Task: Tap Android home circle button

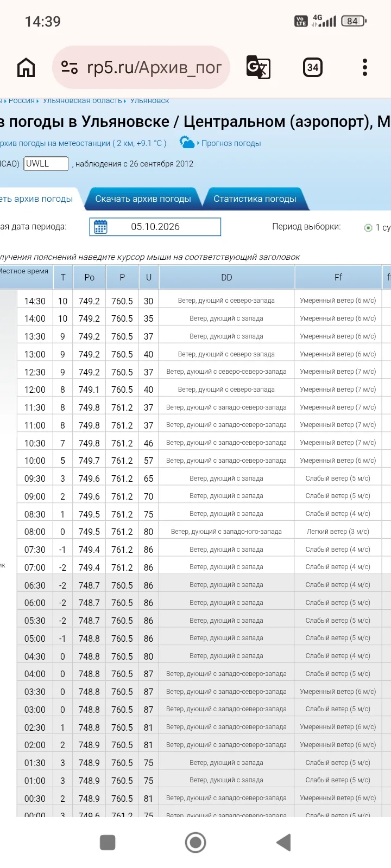Action: click(195, 843)
